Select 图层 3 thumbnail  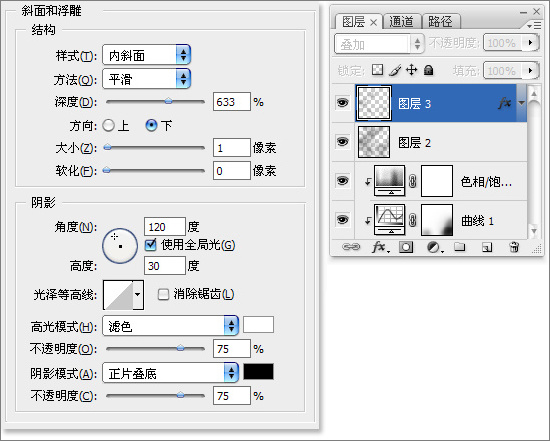pos(374,103)
